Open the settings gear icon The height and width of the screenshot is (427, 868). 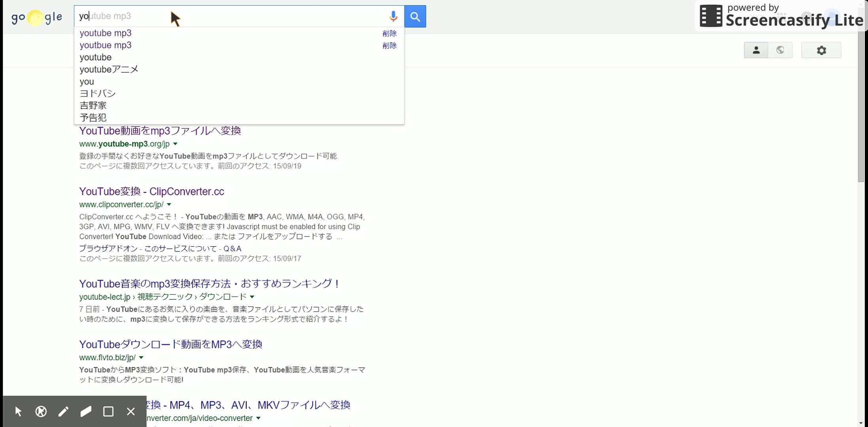(821, 50)
